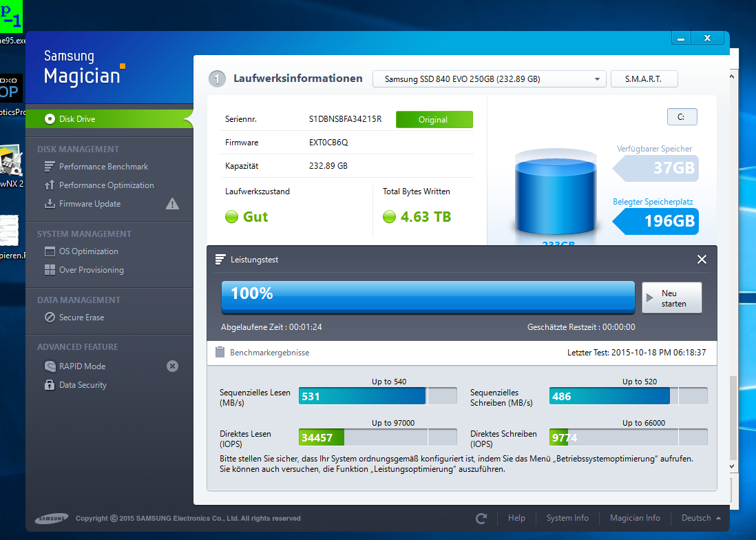The height and width of the screenshot is (540, 756).
Task: Click the scrollbar up arrow
Action: tap(732, 76)
